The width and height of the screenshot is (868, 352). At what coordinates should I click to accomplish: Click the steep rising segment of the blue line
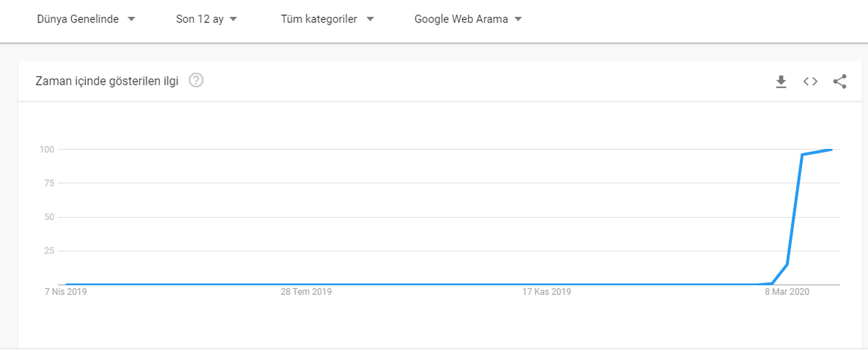pyautogui.click(x=795, y=210)
